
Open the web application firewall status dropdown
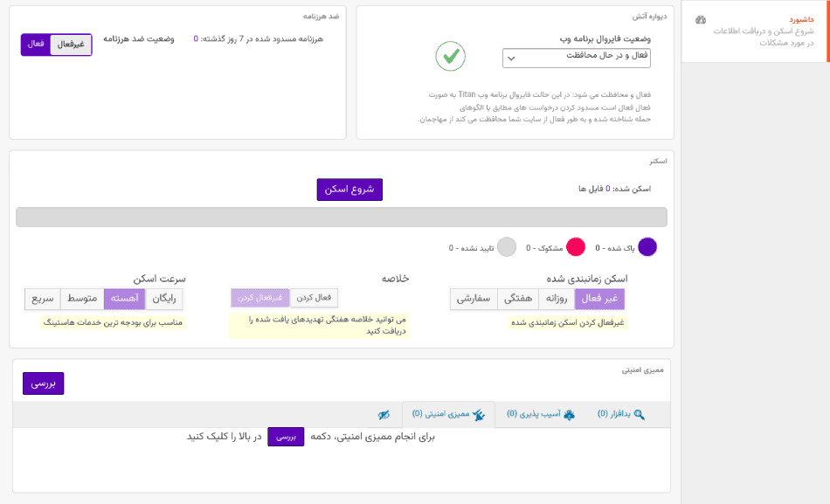pyautogui.click(x=577, y=58)
